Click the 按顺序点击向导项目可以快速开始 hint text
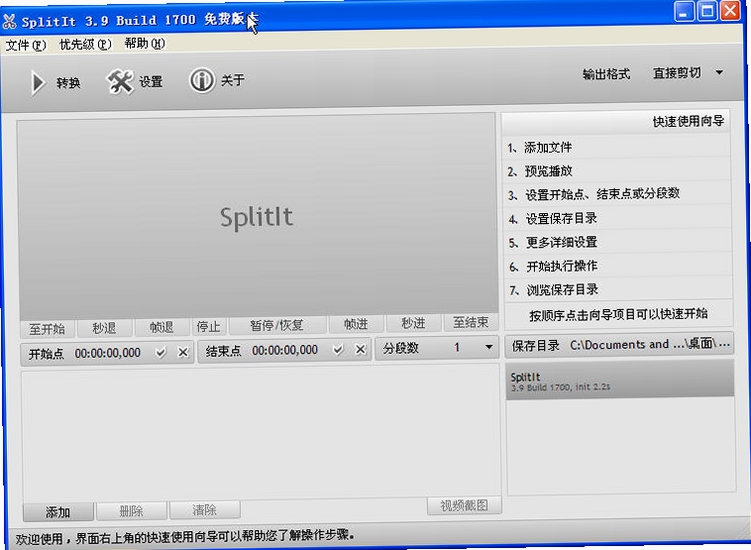This screenshot has width=751, height=550. click(x=618, y=314)
